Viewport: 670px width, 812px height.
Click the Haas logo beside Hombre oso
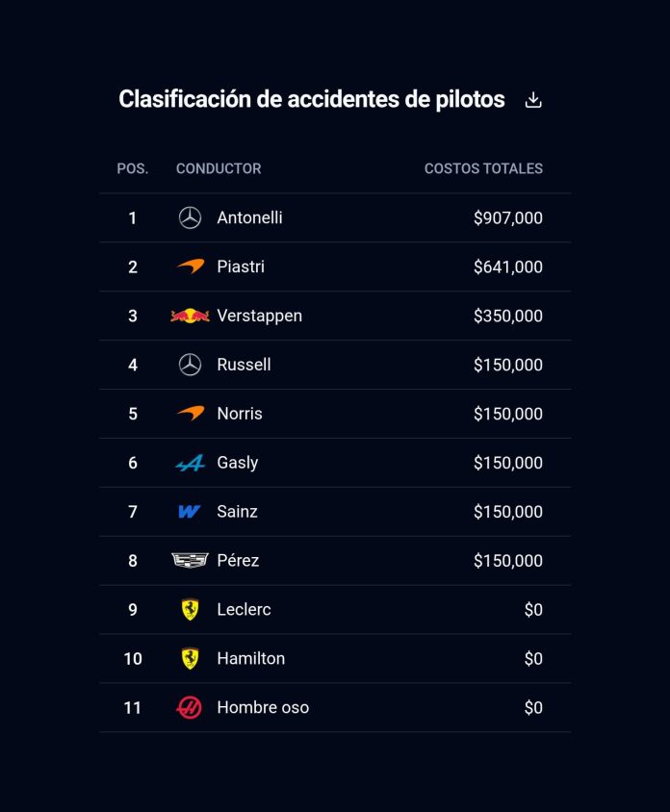pos(190,707)
